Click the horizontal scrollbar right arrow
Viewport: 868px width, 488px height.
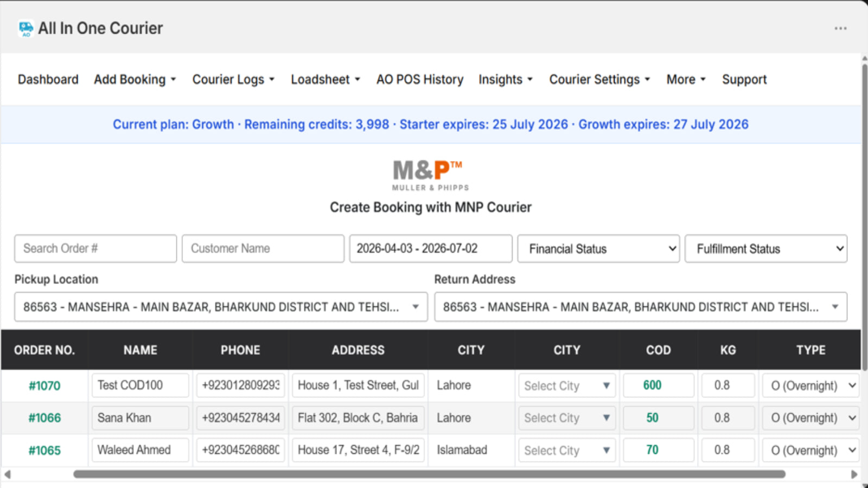point(854,474)
